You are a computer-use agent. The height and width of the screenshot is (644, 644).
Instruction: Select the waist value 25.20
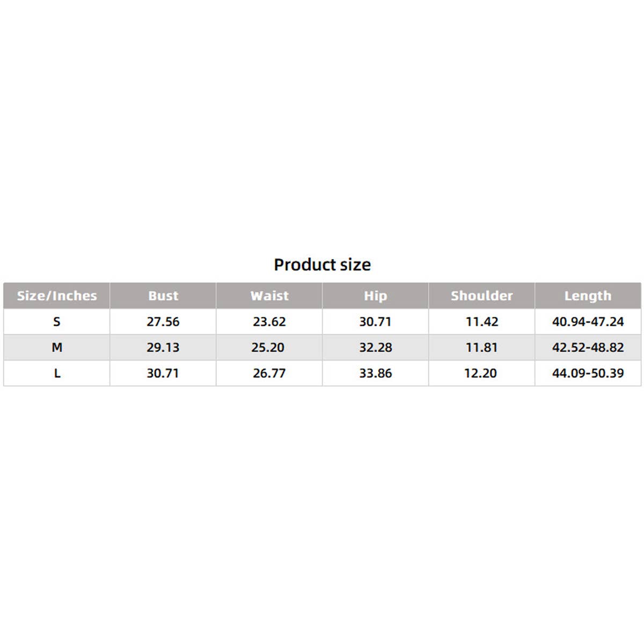268,347
